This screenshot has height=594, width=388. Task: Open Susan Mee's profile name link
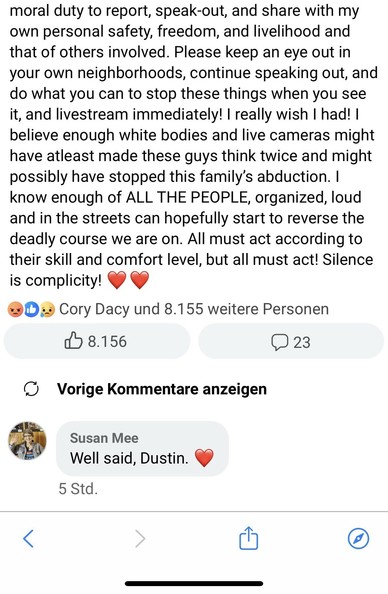[x=104, y=438]
